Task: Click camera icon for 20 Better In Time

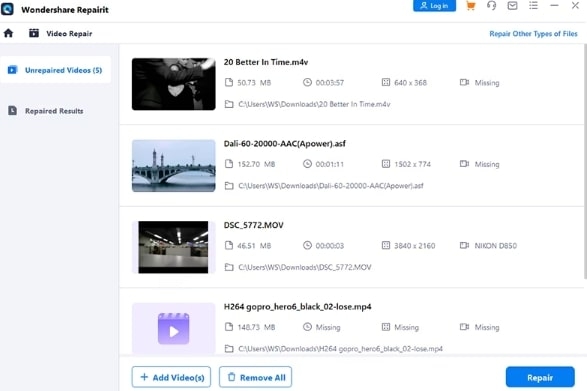Action: (x=464, y=82)
